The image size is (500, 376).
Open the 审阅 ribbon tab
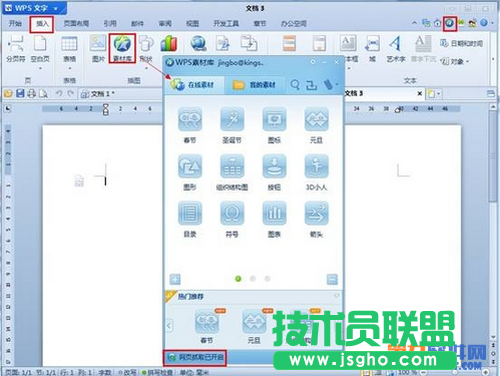165,24
